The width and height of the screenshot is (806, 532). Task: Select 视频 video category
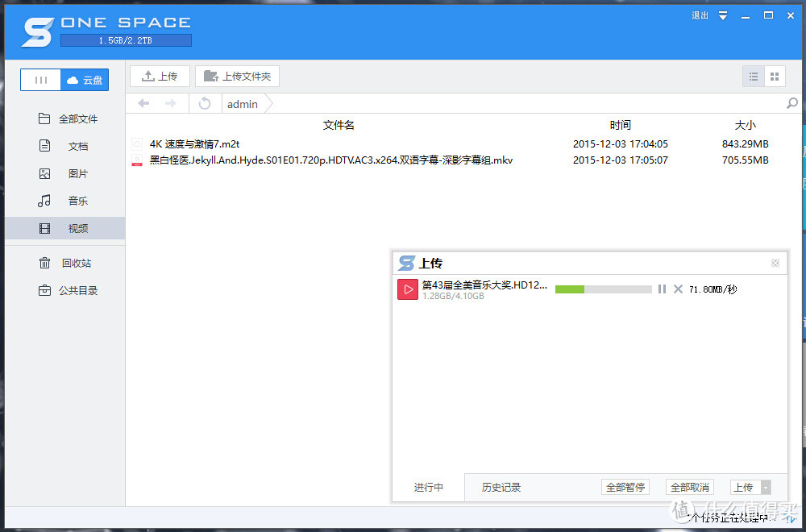click(64, 228)
